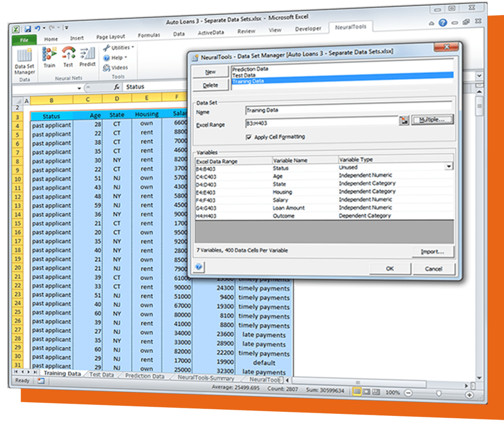Click the insert function fx icon
This screenshot has height=433, width=504.
pyautogui.click(x=117, y=87)
